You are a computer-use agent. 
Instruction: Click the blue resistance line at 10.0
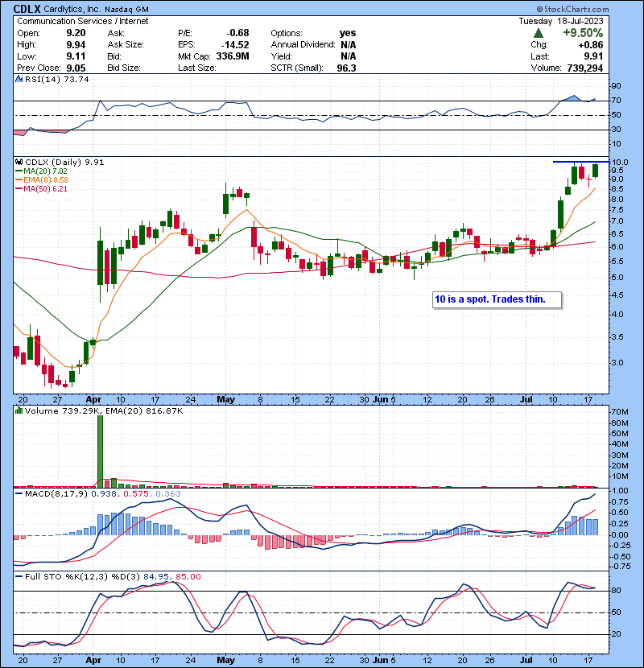coord(580,162)
